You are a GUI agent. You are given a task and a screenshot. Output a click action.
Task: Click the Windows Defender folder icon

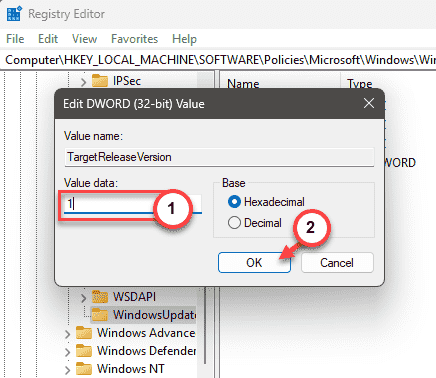pyautogui.click(x=84, y=351)
